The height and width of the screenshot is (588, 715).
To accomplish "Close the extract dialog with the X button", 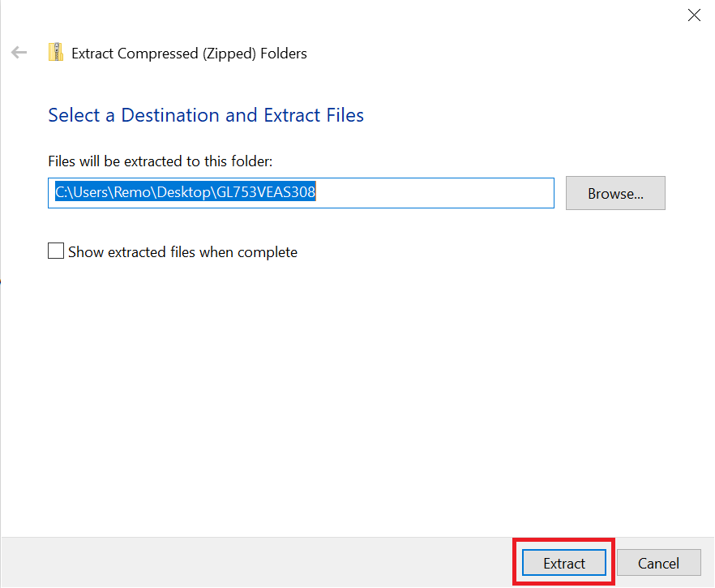I will point(694,15).
